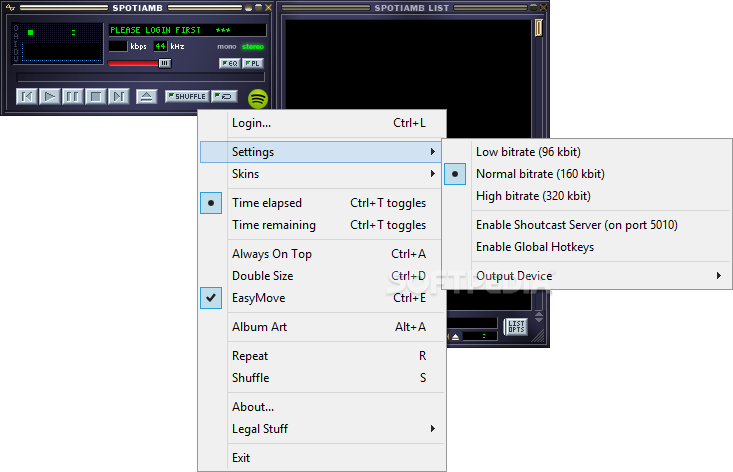Click the shade mode button in the Spotiamb title bar
The height and width of the screenshot is (472, 733).
click(258, 7)
